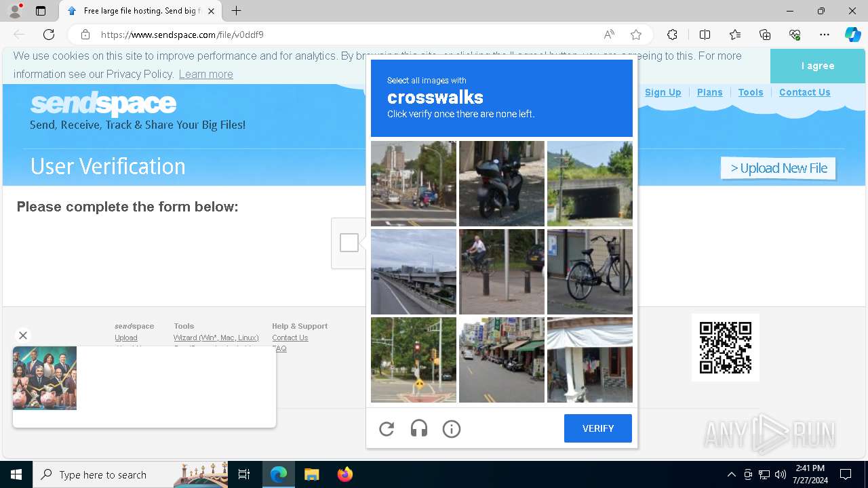This screenshot has width=868, height=488.
Task: Open the footer Contact Us link
Action: [290, 338]
